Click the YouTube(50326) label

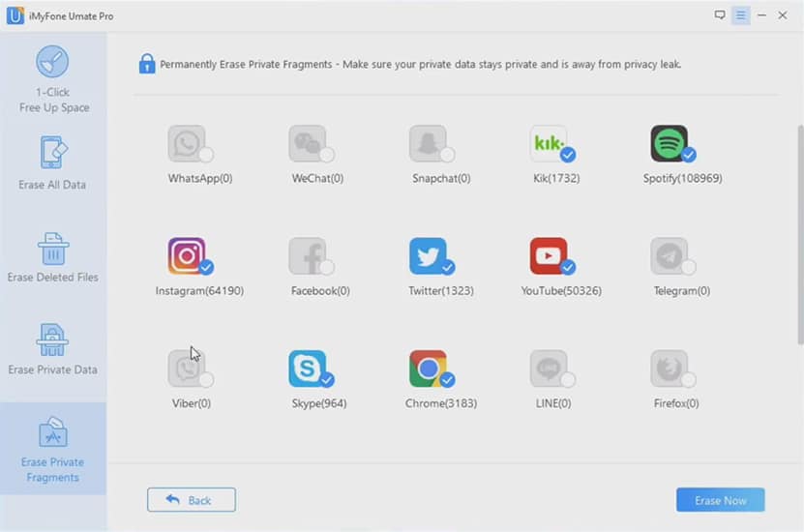click(x=561, y=291)
